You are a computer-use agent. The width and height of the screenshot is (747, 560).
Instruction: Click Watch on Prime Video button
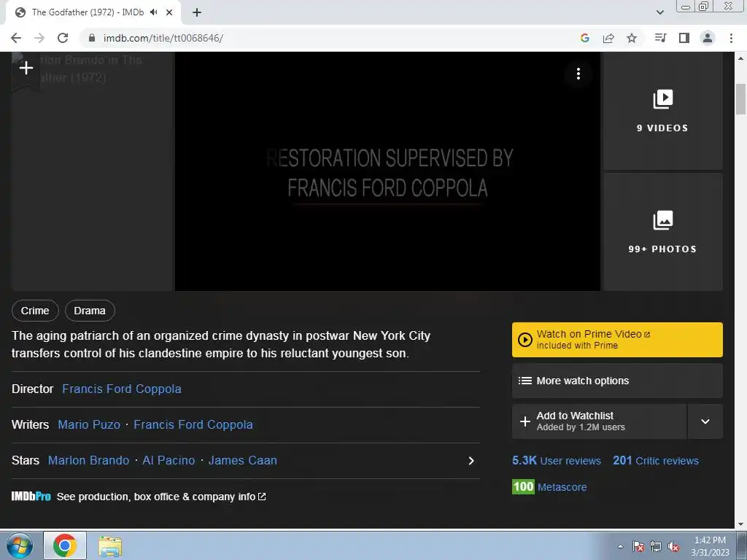pyautogui.click(x=617, y=340)
